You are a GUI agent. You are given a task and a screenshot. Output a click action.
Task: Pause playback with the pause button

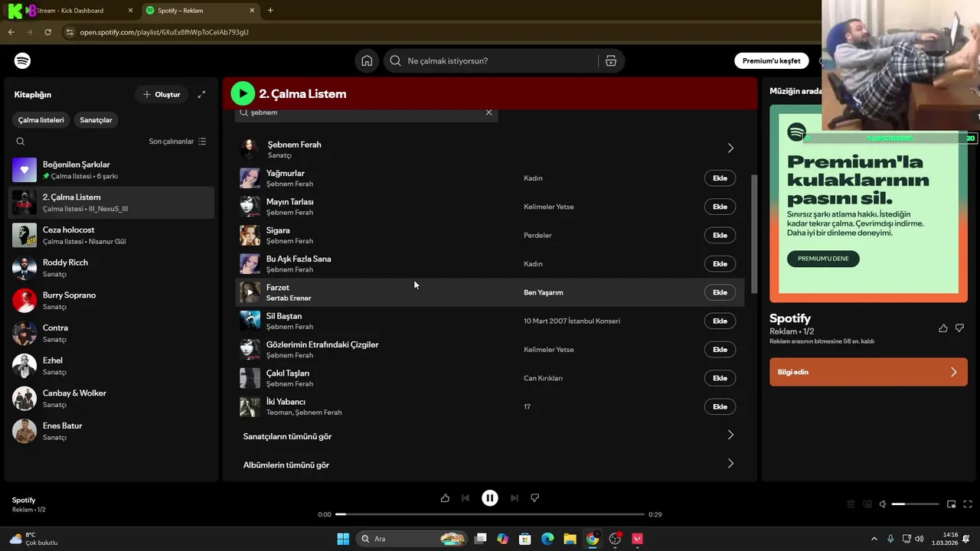pos(490,498)
